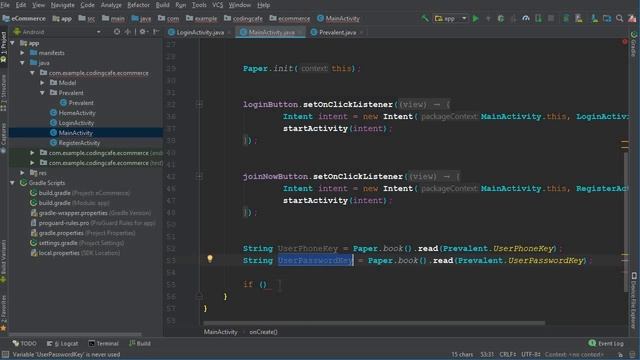
Task: Select settings.gradle in Gradle Scripts
Action: [x=77, y=243]
